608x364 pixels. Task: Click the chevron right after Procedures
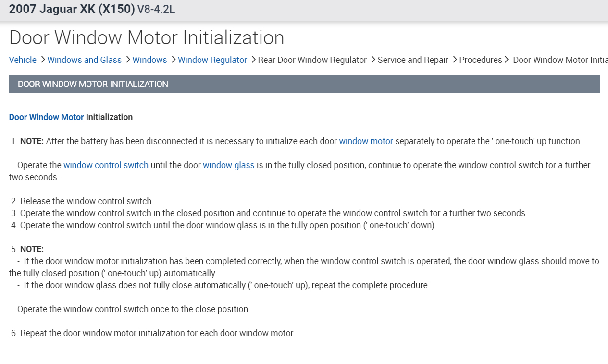point(507,60)
